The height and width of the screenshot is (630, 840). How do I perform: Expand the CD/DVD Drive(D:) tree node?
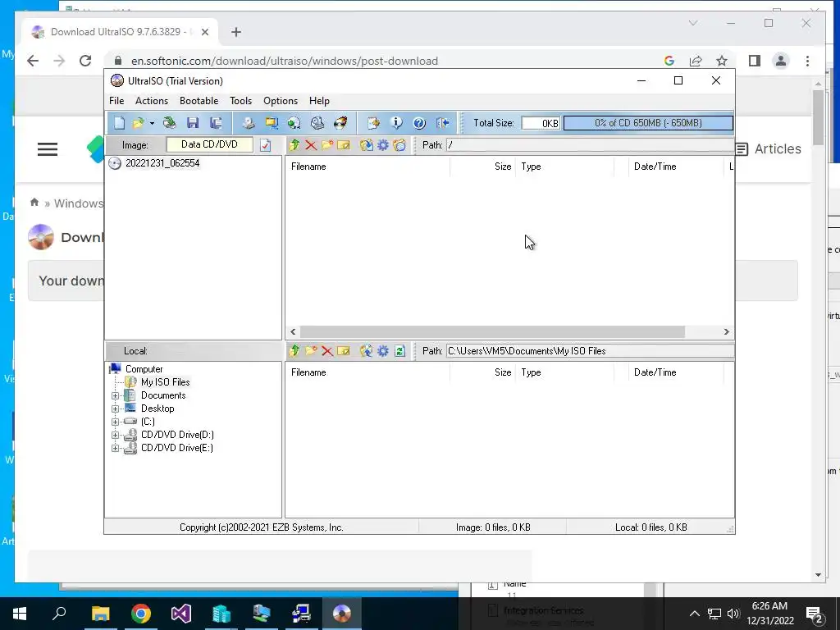[115, 435]
